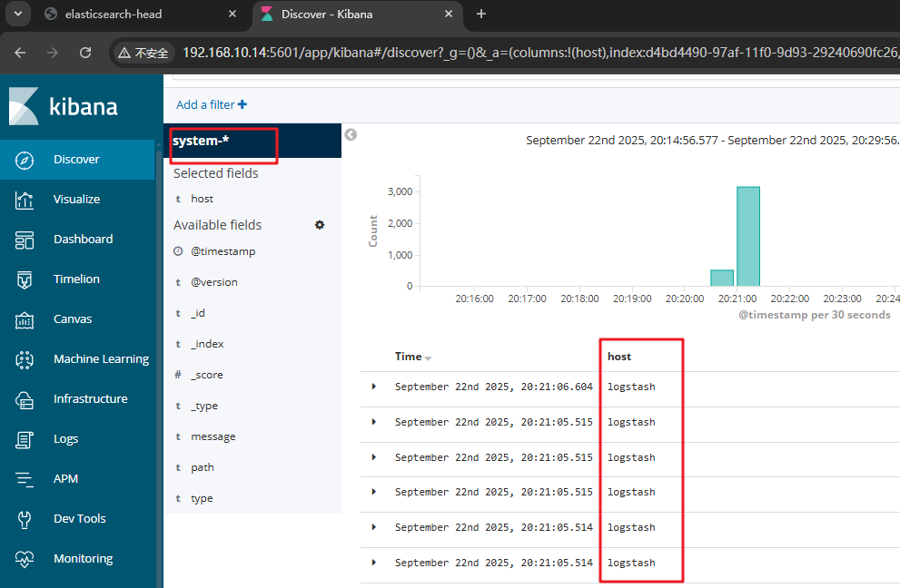Open the APM icon in sidebar
The height and width of the screenshot is (588, 900).
pos(25,479)
